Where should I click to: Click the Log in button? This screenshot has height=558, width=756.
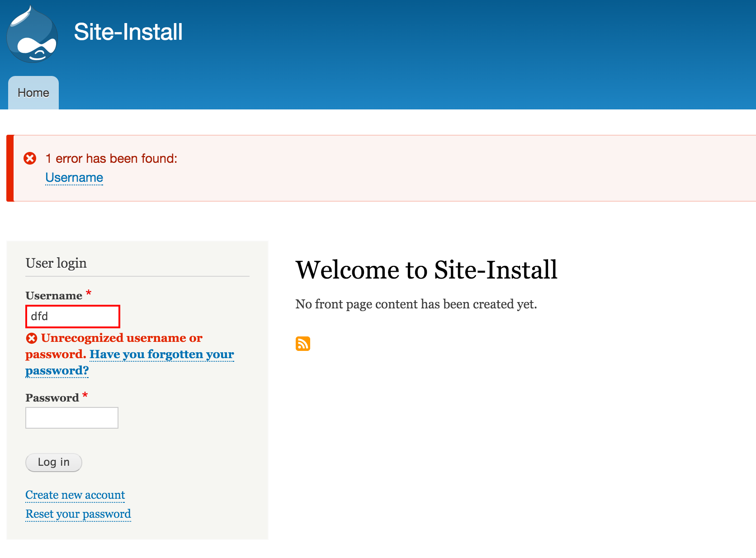click(x=54, y=463)
